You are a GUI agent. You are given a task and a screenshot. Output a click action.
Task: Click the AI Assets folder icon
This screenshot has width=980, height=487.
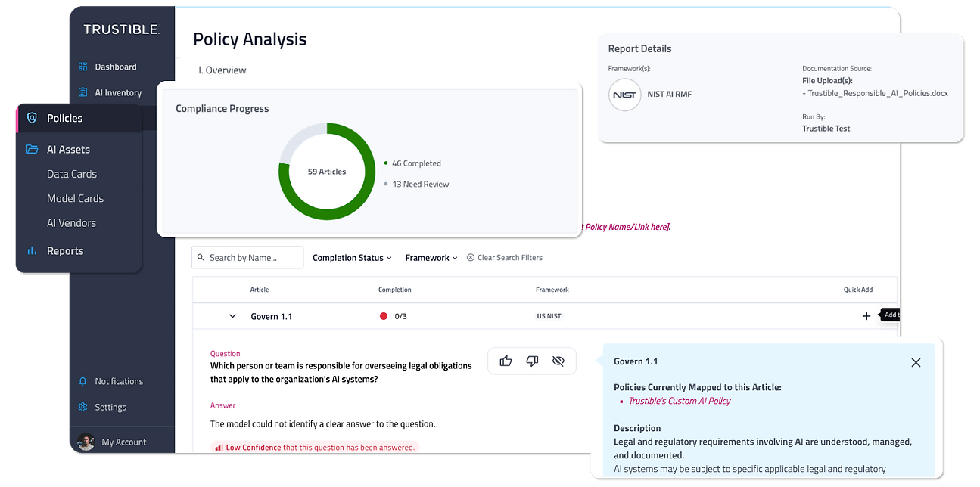32,149
